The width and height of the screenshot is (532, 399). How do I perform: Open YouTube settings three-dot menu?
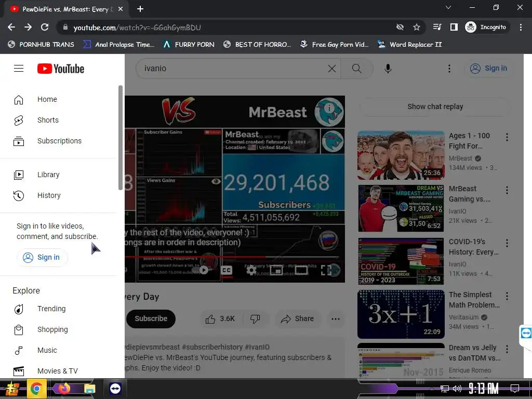tap(449, 69)
